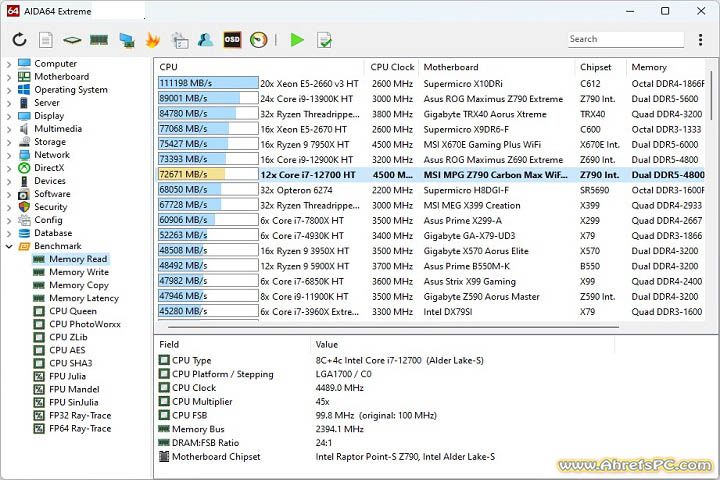This screenshot has width=720, height=480.
Task: Expand the Motherboard tree node
Action: pyautogui.click(x=9, y=77)
